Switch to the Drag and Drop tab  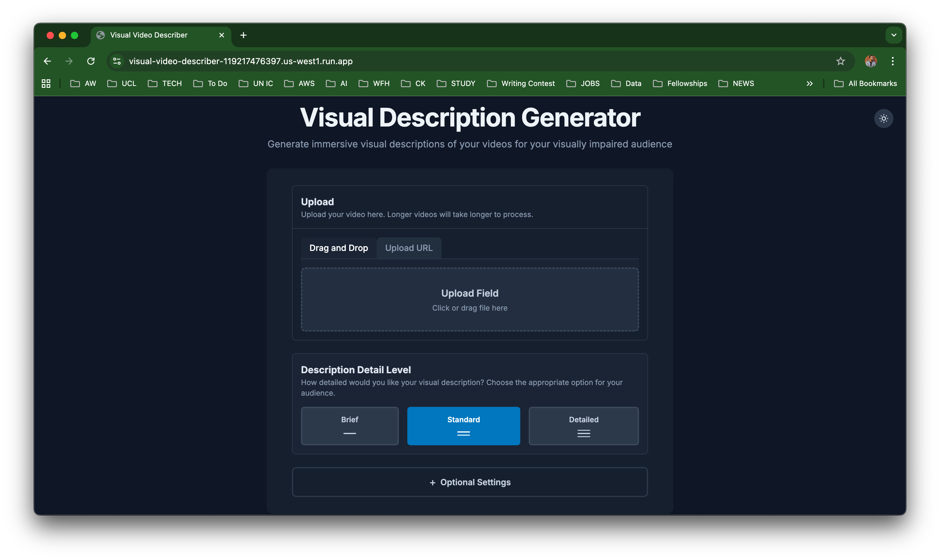339,248
